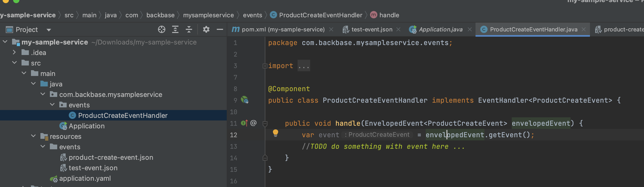
Task: Switch to the Application.java tab
Action: pos(441,29)
